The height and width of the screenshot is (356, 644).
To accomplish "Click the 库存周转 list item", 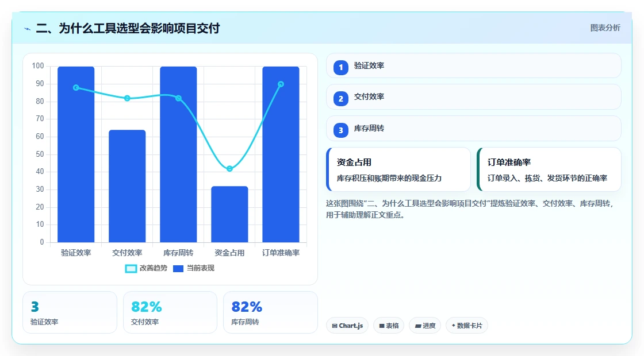I will tap(474, 129).
